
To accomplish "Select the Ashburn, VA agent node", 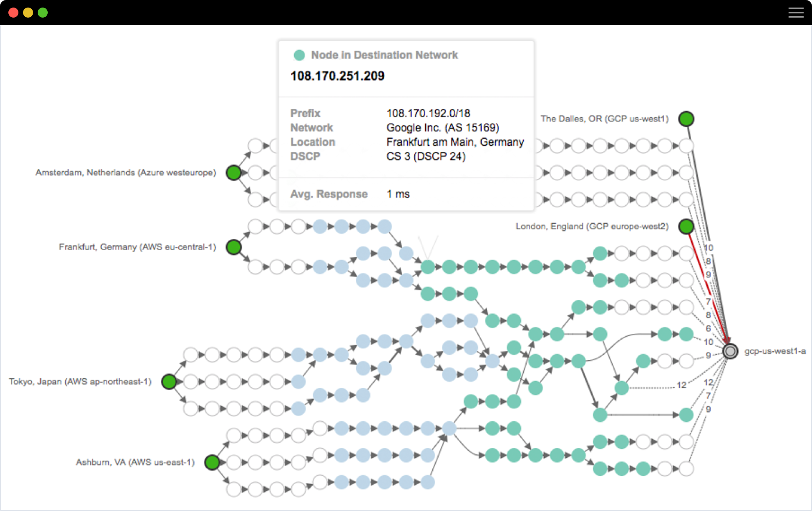I will 212,462.
